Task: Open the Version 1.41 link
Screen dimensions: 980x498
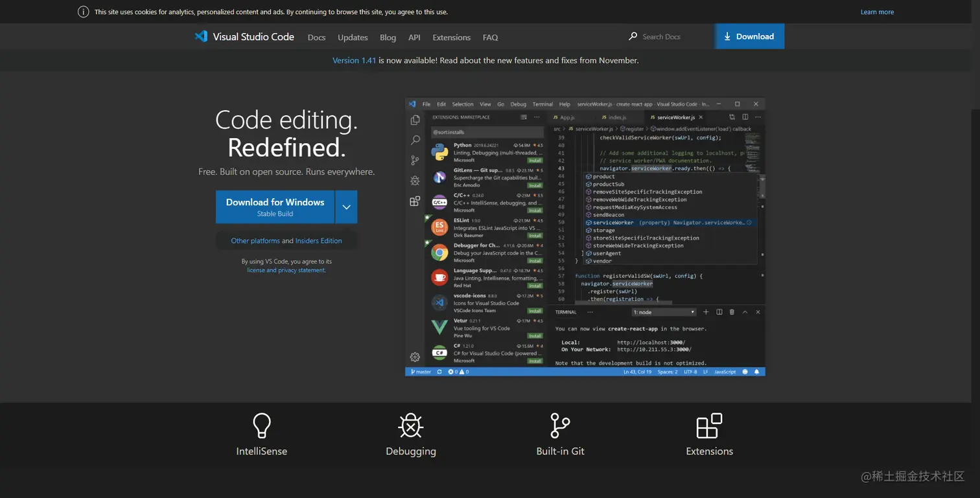Action: tap(354, 60)
